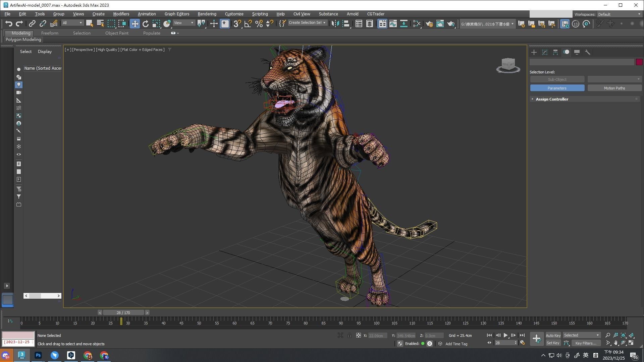Open the Utilities wrench panel tab
This screenshot has width=644, height=362.
tap(588, 52)
